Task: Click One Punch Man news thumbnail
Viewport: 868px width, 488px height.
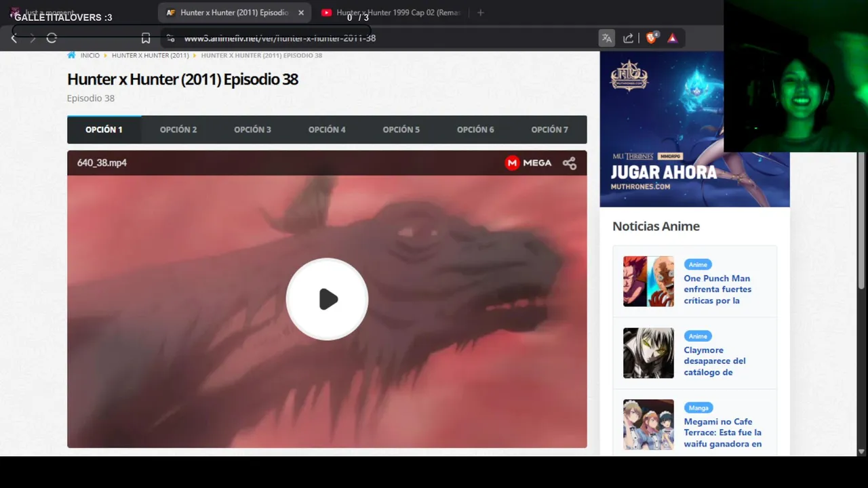Action: coord(648,281)
